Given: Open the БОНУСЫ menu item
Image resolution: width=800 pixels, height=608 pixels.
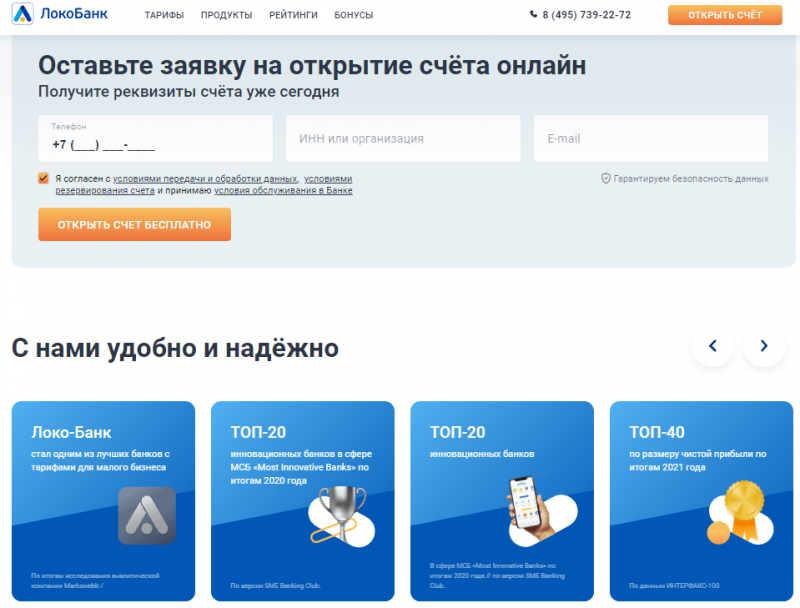Looking at the screenshot, I should click(x=354, y=15).
